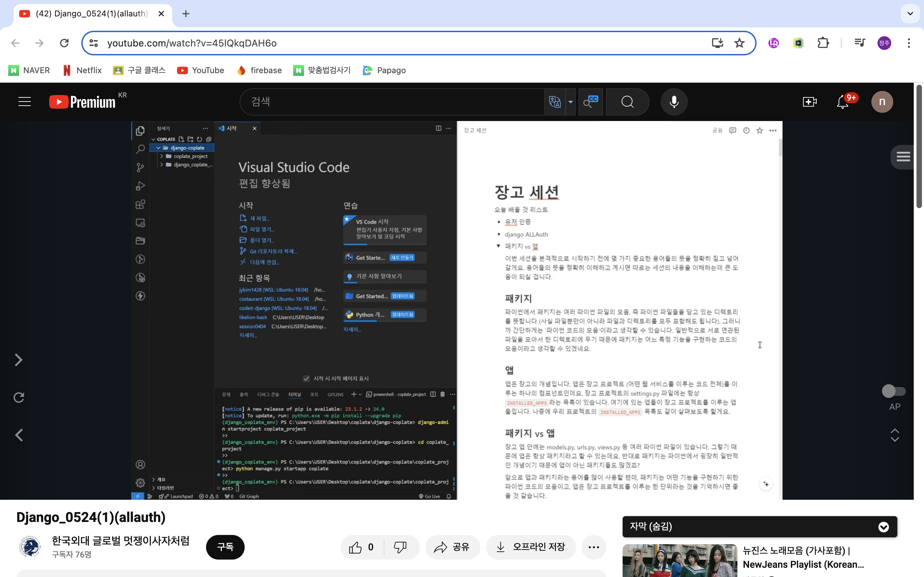This screenshot has width=924, height=577.
Task: Click the translate icon in search bar
Action: coord(554,102)
